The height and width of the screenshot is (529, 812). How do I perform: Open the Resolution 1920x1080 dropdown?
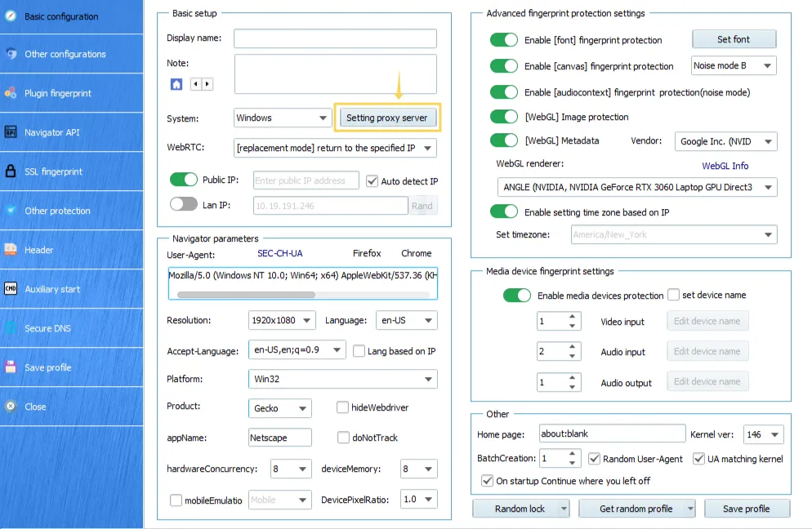(282, 320)
